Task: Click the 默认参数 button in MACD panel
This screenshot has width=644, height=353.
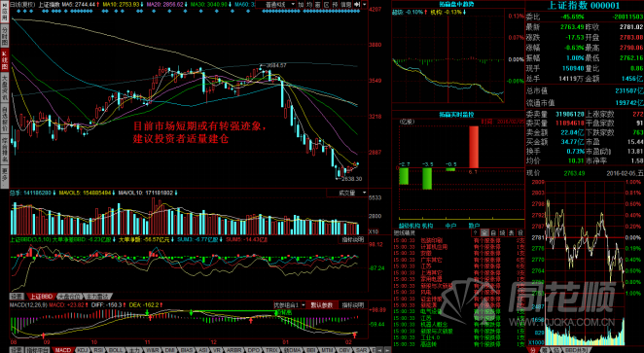Action: coord(322,305)
